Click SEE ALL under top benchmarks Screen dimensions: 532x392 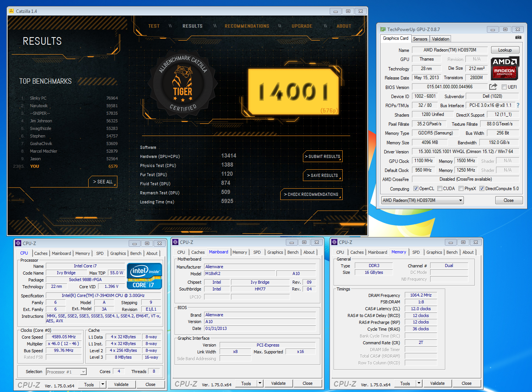click(103, 182)
